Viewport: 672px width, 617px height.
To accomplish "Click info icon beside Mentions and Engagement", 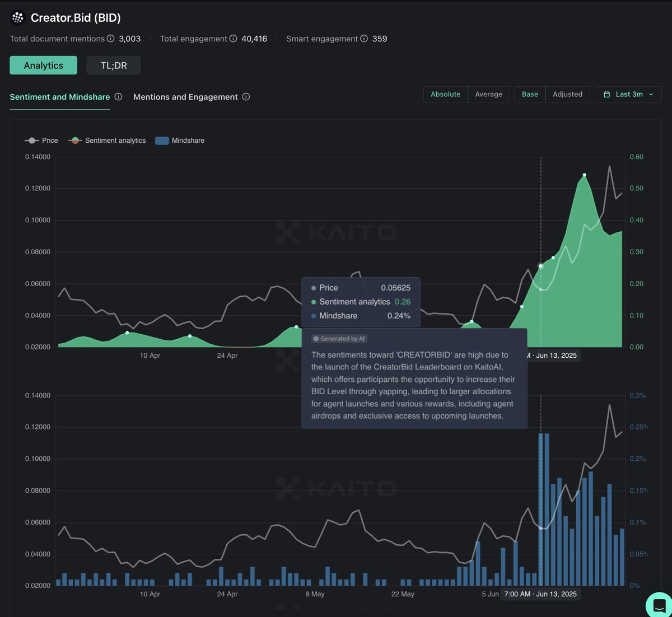I will (246, 97).
